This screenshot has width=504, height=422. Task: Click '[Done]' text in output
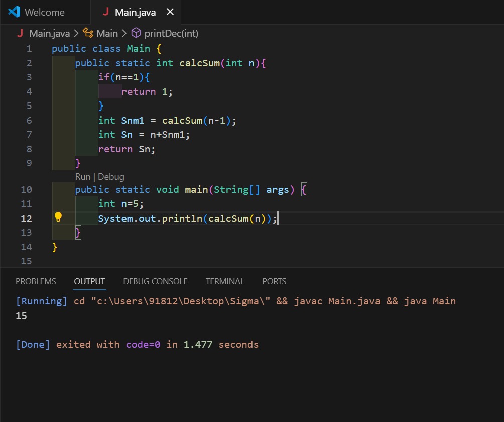[33, 345]
